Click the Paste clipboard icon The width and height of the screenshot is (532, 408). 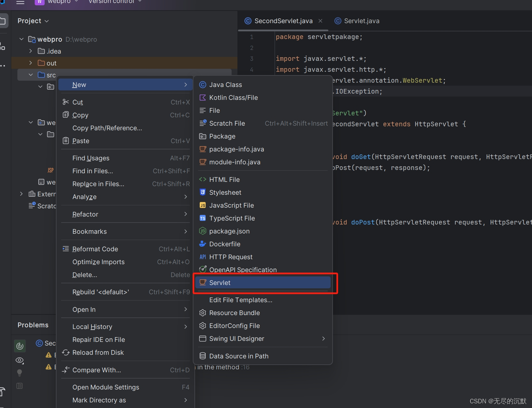pyautogui.click(x=66, y=141)
